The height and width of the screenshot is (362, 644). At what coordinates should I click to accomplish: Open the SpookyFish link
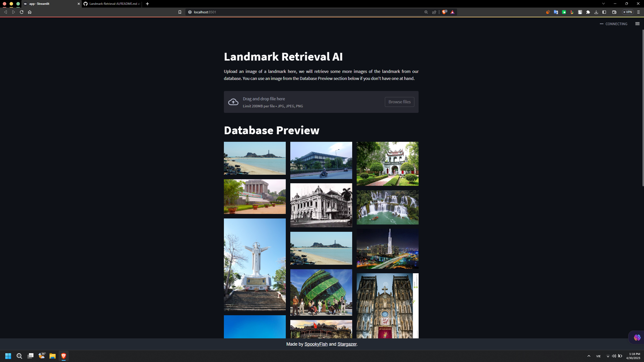pyautogui.click(x=316, y=344)
